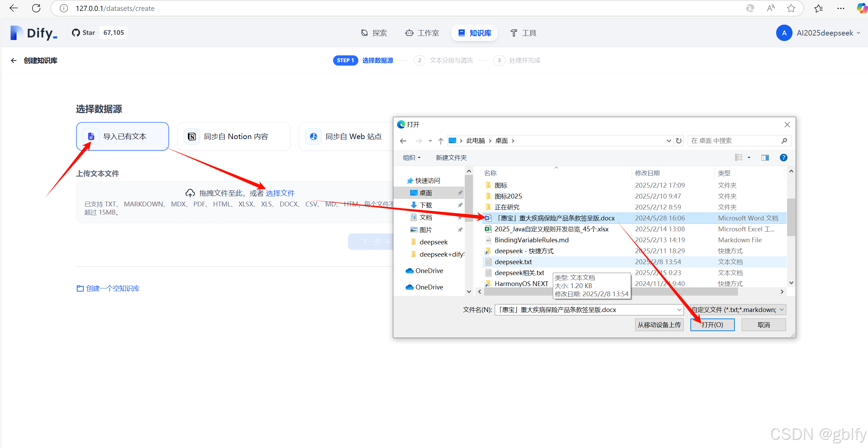The height and width of the screenshot is (448, 868).
Task: Open the 工具 tab
Action: 523,33
